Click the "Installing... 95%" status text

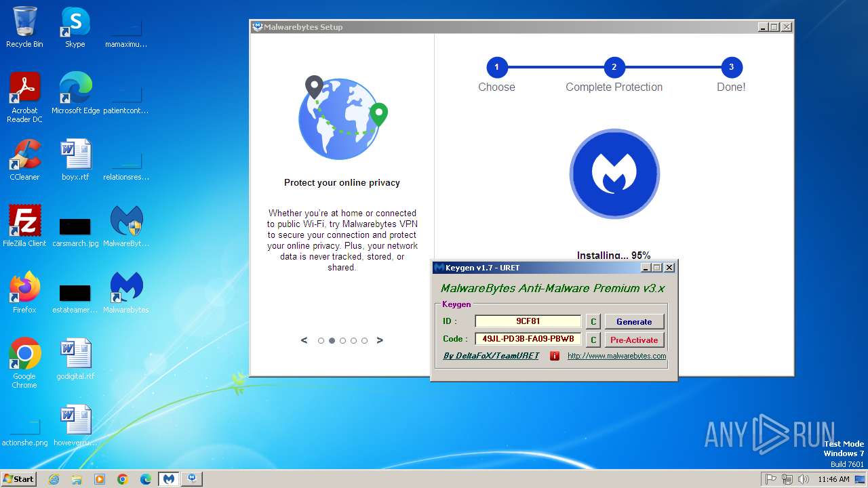point(614,256)
